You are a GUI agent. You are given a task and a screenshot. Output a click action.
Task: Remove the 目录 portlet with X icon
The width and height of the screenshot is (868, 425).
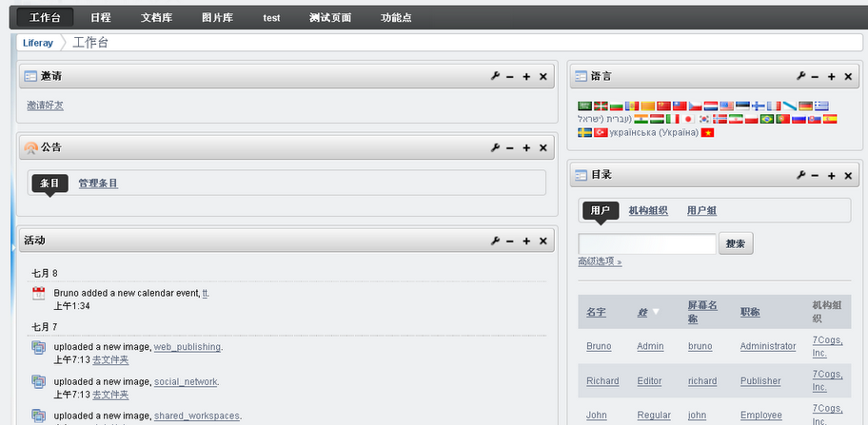click(x=848, y=175)
